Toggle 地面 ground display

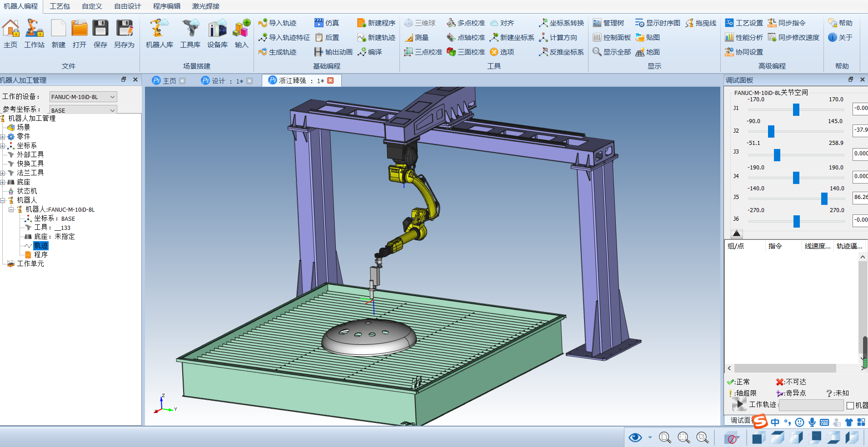click(648, 52)
